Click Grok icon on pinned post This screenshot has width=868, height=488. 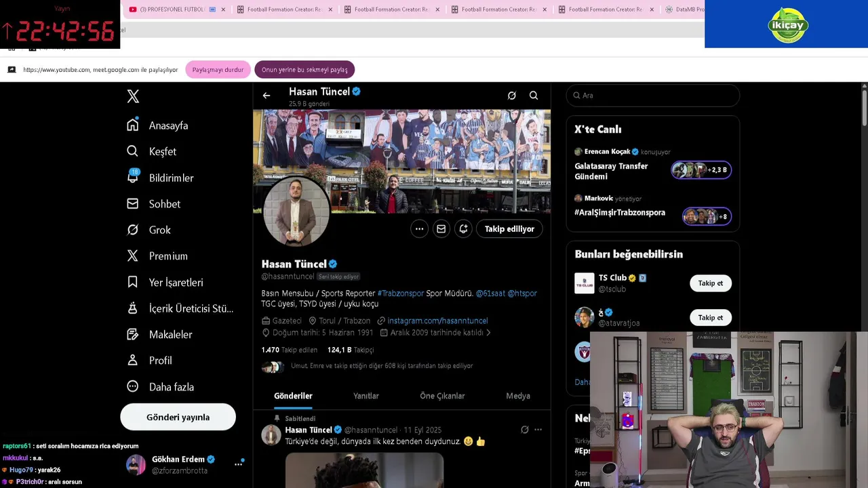pyautogui.click(x=524, y=430)
